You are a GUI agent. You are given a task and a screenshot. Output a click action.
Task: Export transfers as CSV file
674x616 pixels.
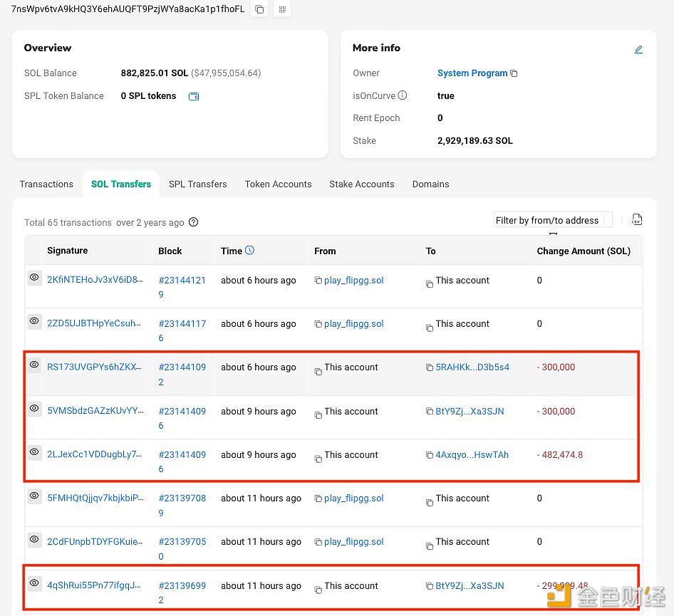(x=637, y=219)
